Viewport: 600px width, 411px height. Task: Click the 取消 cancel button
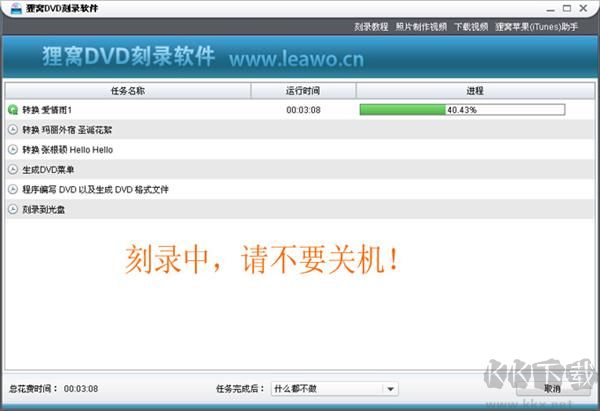pos(553,388)
